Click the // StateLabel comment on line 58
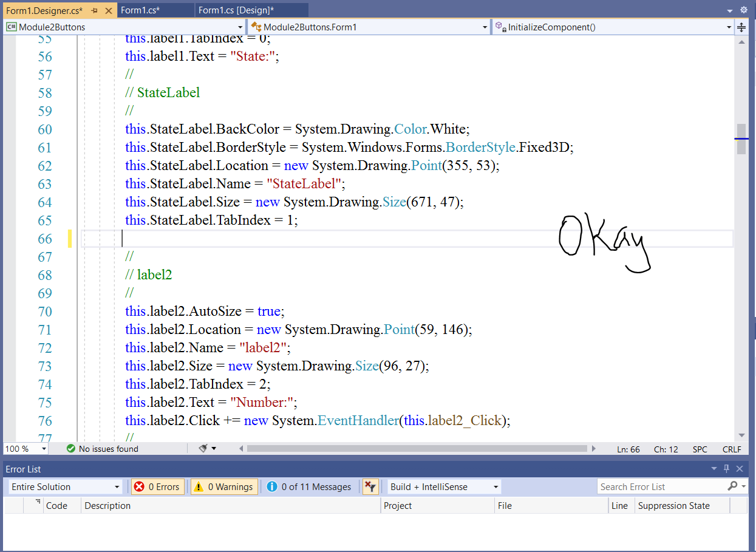Image resolution: width=756 pixels, height=552 pixels. pos(163,93)
